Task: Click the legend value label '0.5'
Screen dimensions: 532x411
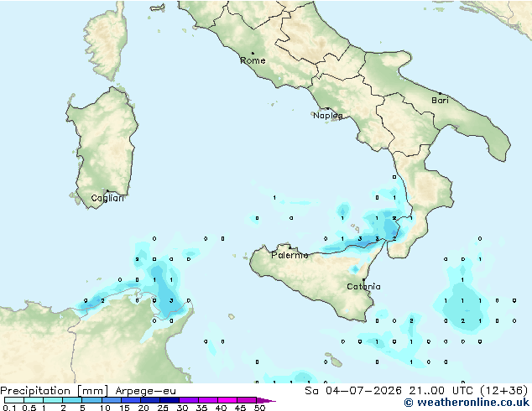Action: point(29,408)
